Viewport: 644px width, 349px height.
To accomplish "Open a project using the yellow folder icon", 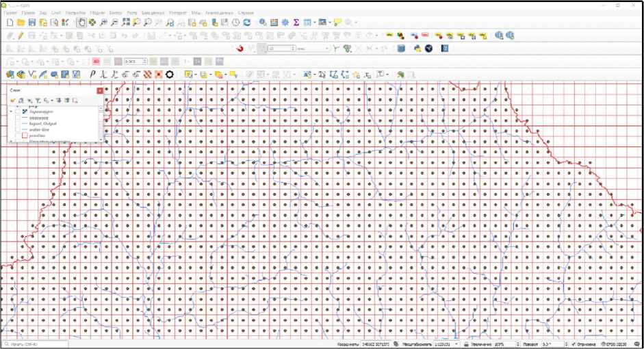I will pos(21,23).
